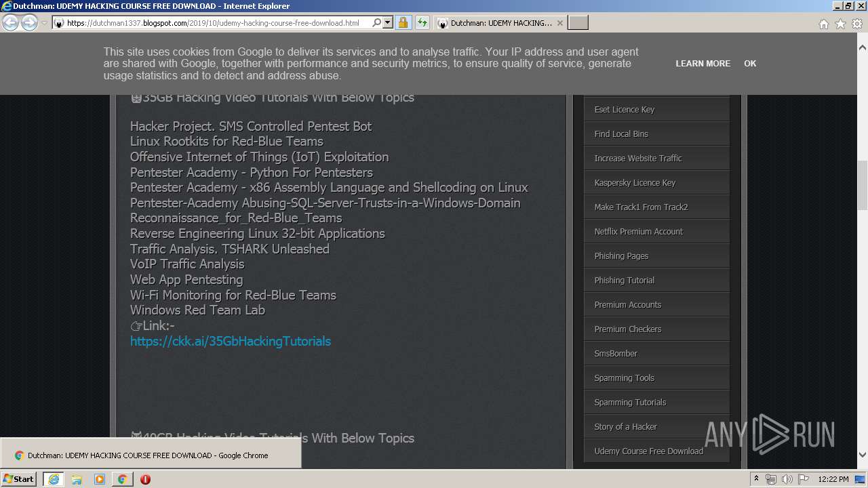Close the Dutchman browser tab

point(559,23)
